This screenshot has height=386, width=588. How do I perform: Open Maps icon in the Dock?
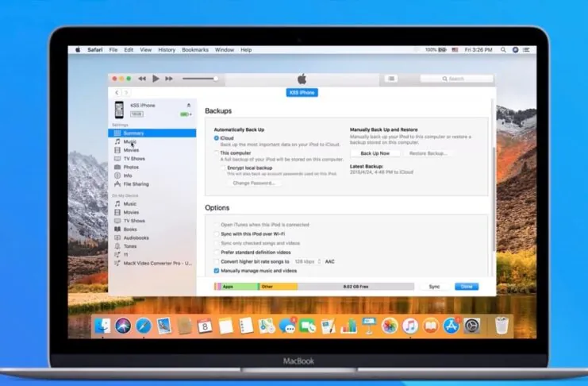coord(267,326)
